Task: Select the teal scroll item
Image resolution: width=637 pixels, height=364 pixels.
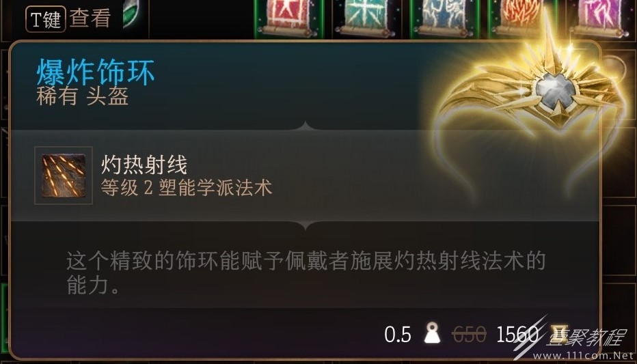Action: (x=365, y=18)
